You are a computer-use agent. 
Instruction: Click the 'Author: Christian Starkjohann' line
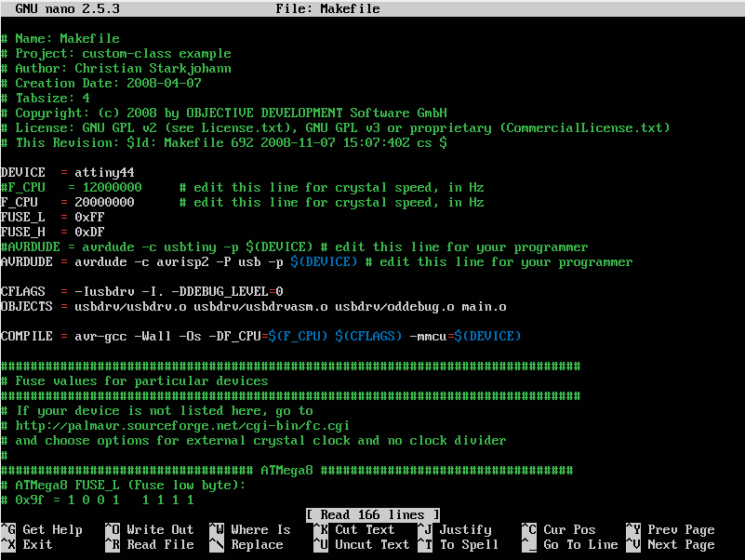pos(116,69)
